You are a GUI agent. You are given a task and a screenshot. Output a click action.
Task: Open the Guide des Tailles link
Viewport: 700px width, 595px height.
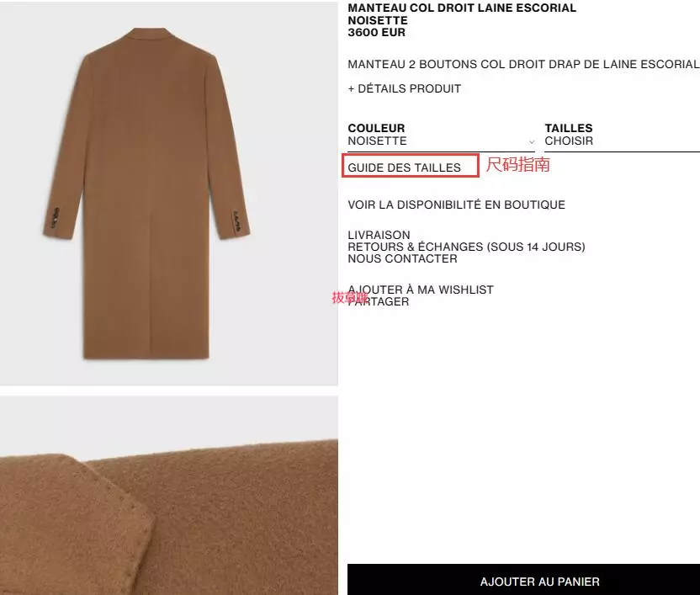coord(404,167)
